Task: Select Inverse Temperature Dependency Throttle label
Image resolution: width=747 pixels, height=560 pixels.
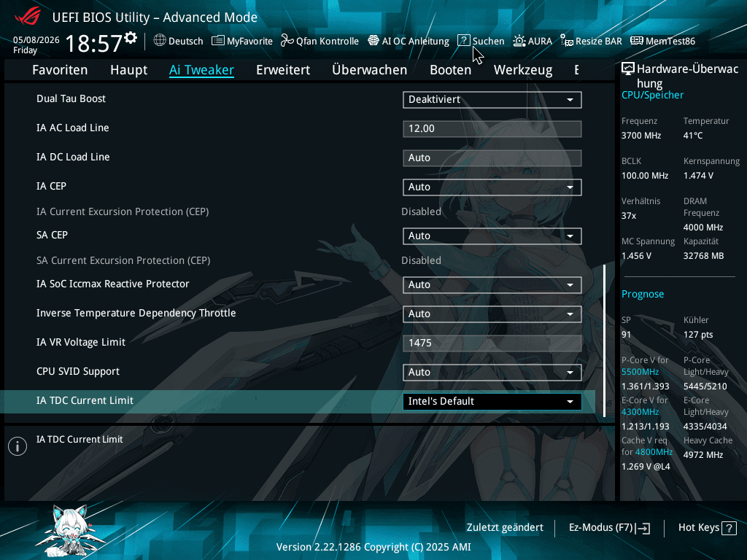Action: tap(136, 313)
